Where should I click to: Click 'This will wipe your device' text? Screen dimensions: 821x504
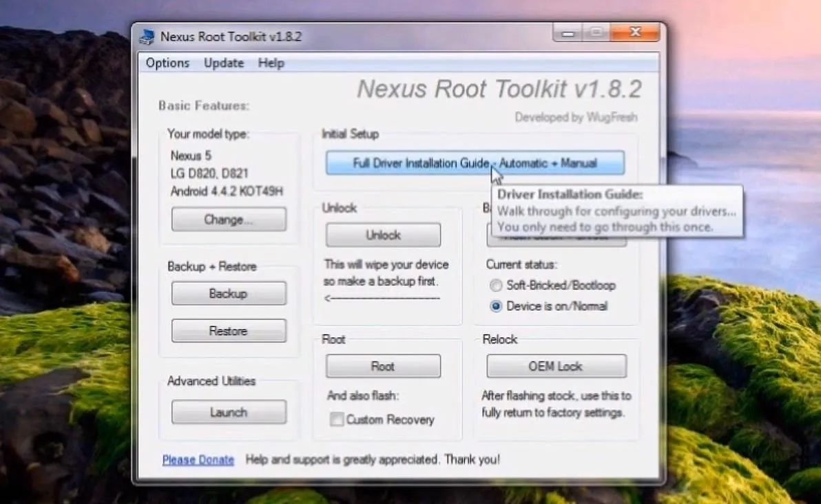tap(386, 264)
